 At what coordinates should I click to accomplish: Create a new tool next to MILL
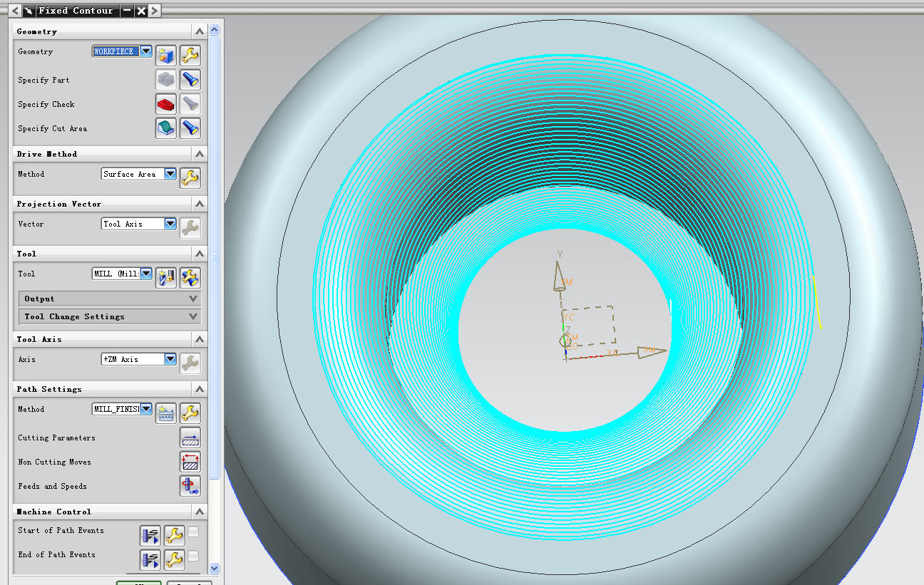click(x=166, y=278)
